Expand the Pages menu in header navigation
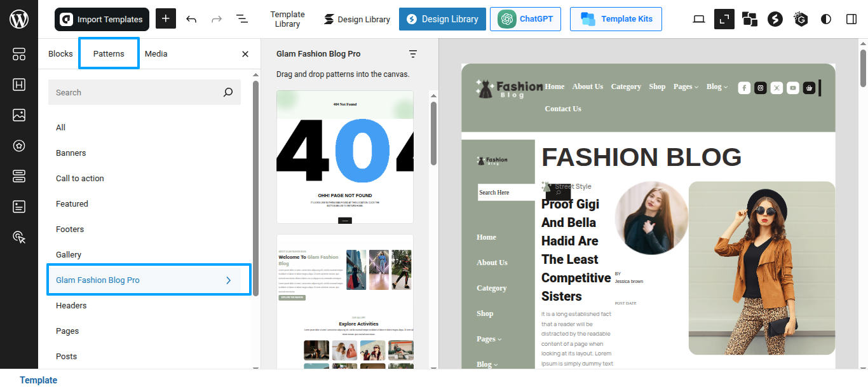868x391 pixels. 686,86
